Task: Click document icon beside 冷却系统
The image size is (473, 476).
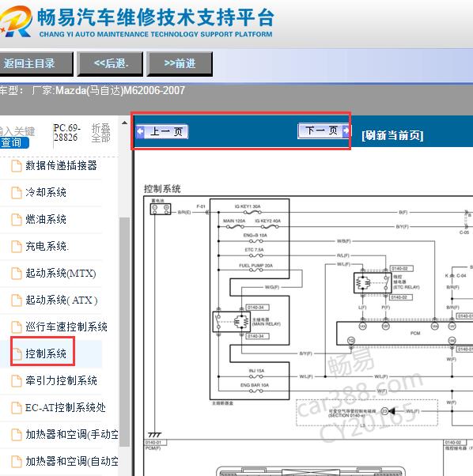Action: pos(17,193)
